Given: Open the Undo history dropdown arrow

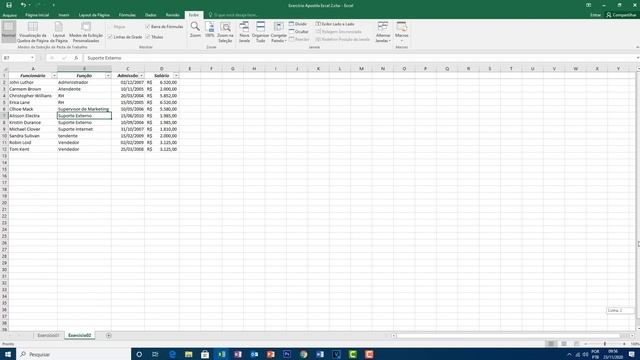Looking at the screenshot, I should 30,5.
